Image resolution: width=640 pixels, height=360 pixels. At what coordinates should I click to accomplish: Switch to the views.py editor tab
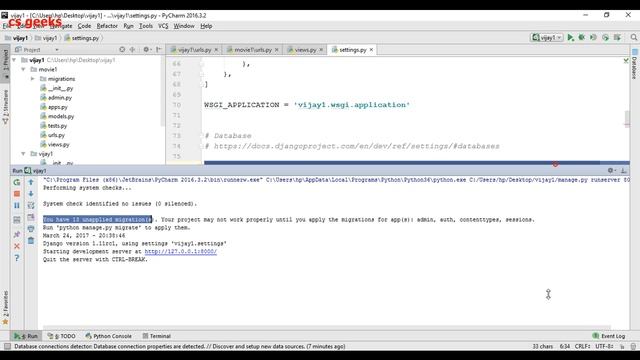click(305, 50)
